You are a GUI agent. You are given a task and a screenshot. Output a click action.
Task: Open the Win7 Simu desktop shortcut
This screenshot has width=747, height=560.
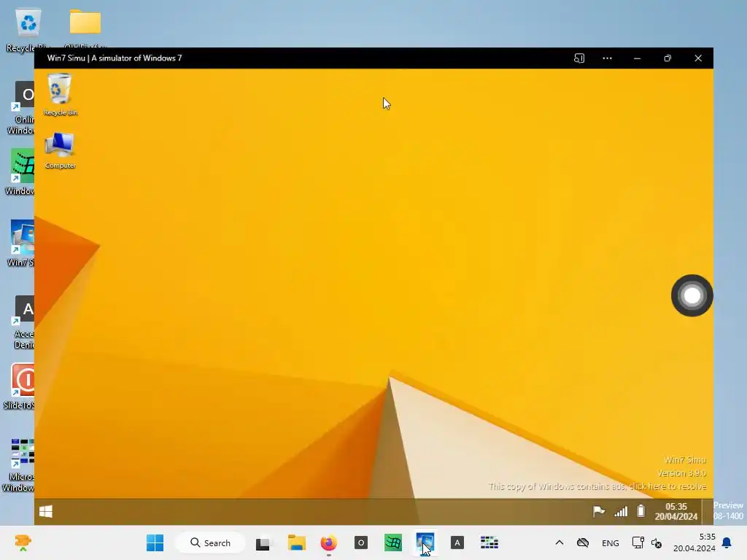(21, 243)
